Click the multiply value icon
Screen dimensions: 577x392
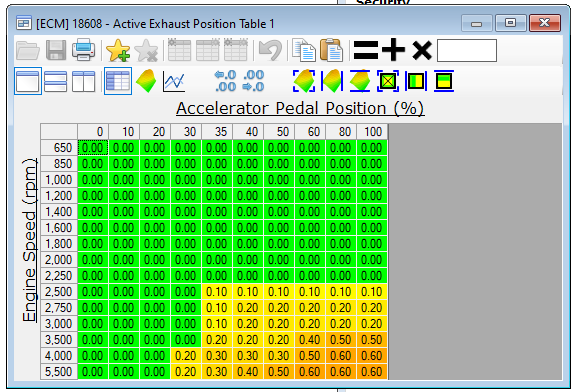click(422, 50)
